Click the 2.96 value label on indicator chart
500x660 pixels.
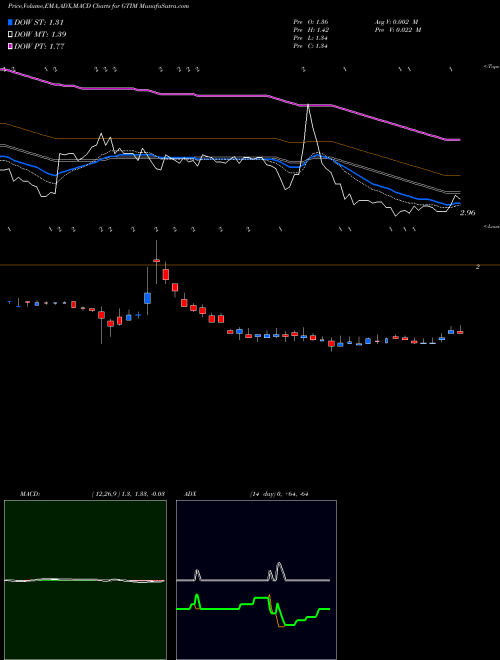point(467,213)
